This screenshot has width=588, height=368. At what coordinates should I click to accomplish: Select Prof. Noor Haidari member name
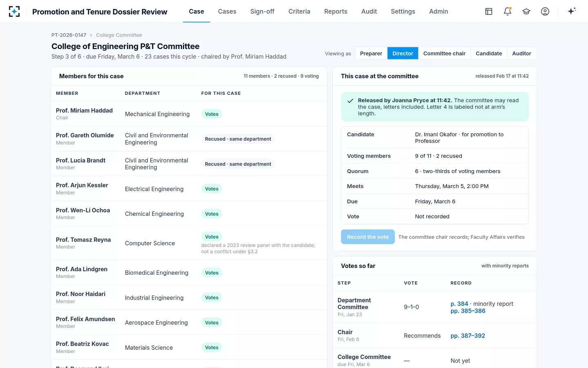(x=80, y=294)
